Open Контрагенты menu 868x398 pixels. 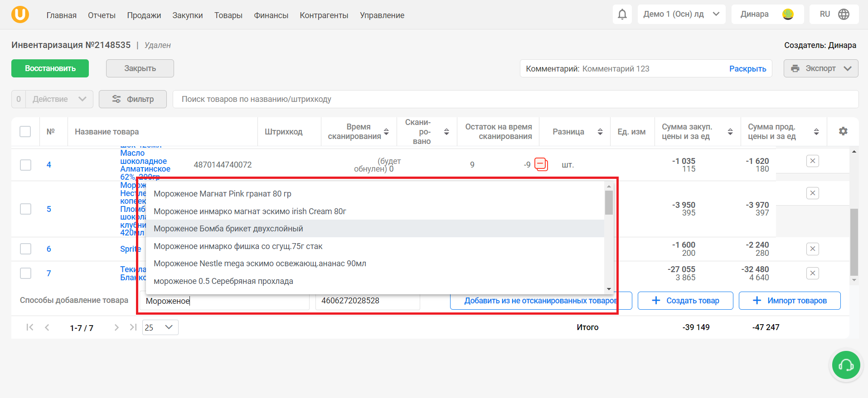pyautogui.click(x=324, y=15)
